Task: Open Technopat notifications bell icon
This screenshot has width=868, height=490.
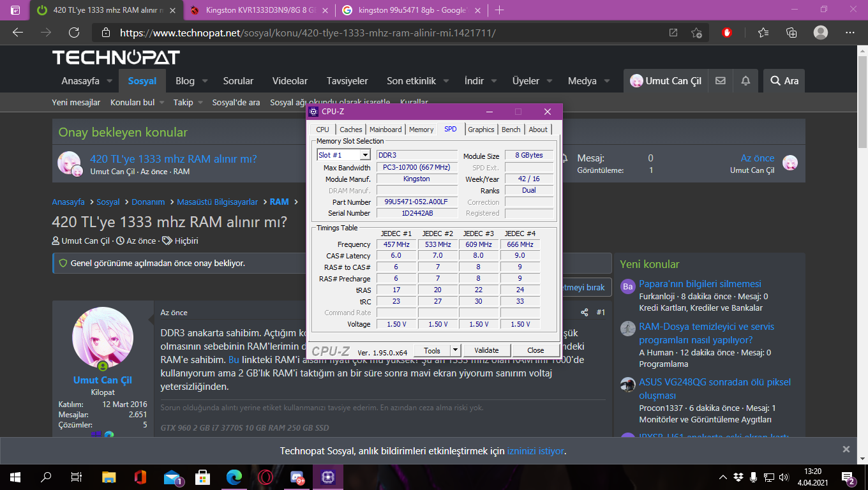Action: tap(745, 80)
